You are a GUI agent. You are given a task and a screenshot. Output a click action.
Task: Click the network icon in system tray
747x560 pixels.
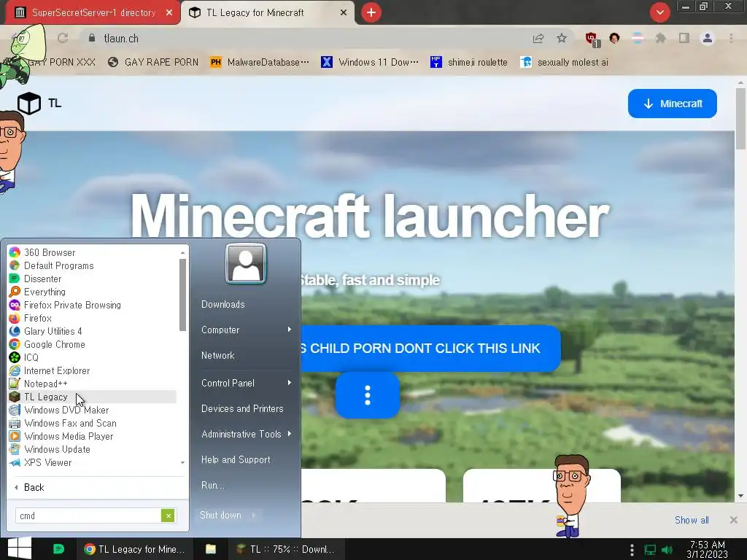[x=650, y=550]
